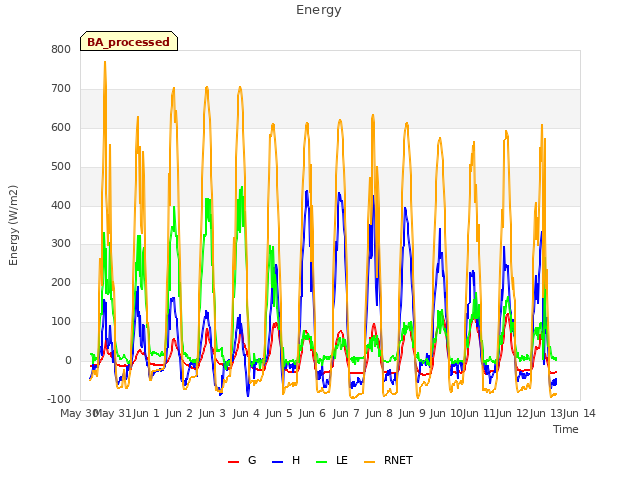Click the Jun 5 x-axis date label
The width and height of the screenshot is (640, 480).
pos(279,413)
